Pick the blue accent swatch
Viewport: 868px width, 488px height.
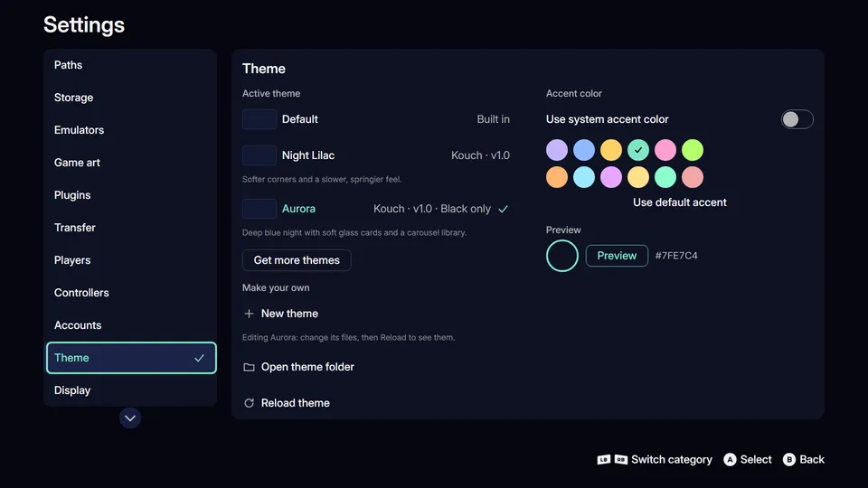click(x=584, y=150)
